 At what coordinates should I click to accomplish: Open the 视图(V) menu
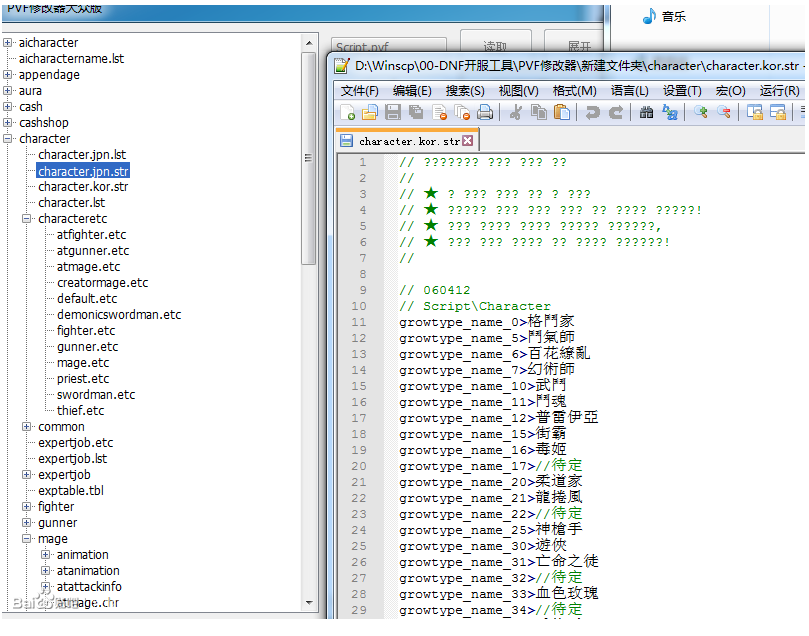point(519,91)
